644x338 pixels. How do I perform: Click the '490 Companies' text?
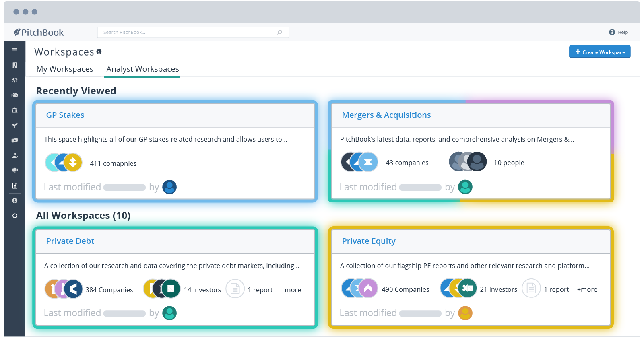[x=405, y=289]
